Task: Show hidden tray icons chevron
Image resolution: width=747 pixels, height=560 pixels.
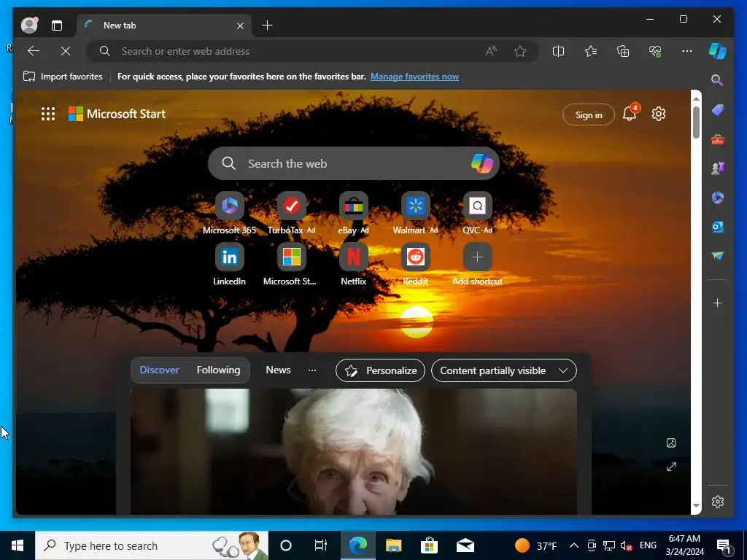Action: click(x=574, y=545)
